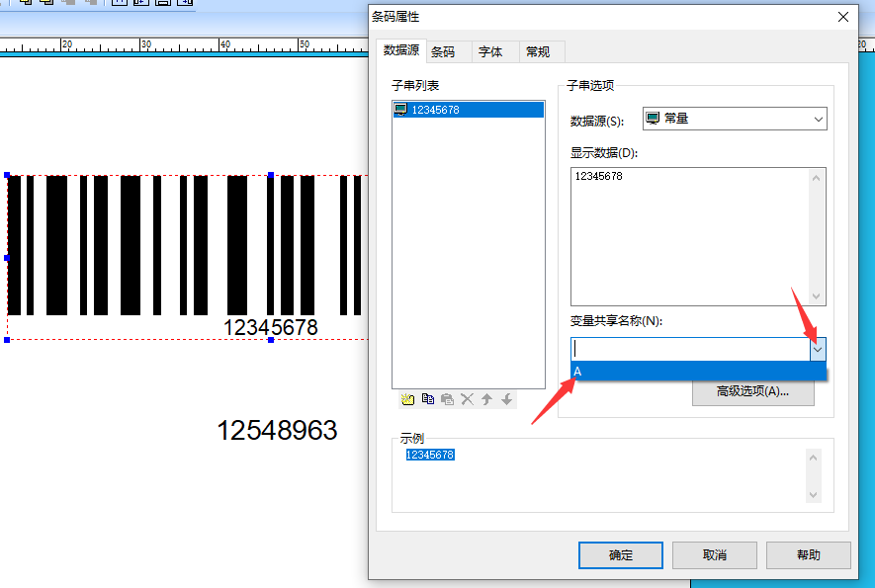Click the 显示数据 scrollbar down arrow
Viewport: 875px width, 588px height.
[816, 295]
